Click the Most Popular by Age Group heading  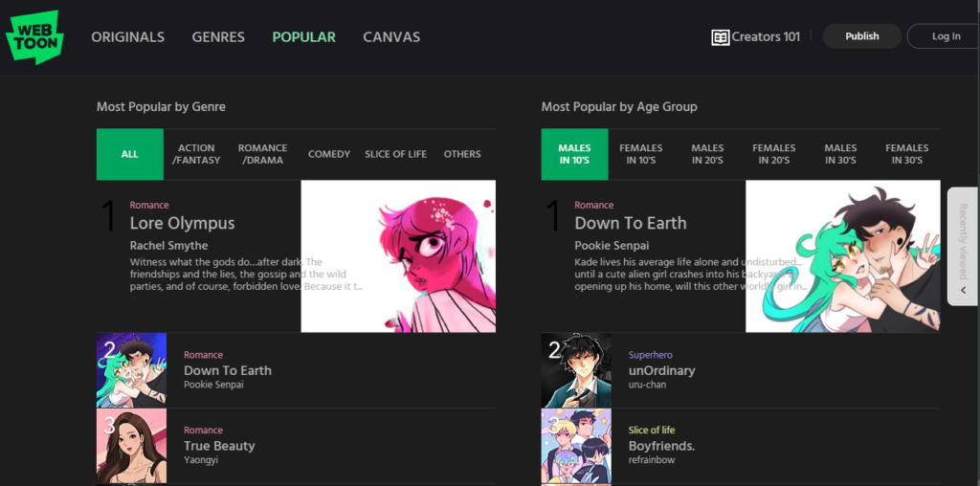(619, 107)
